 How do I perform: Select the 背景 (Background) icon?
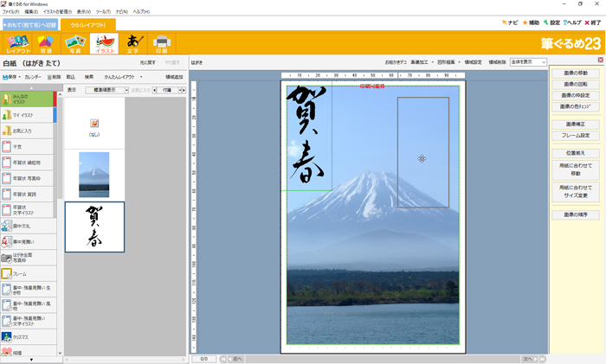(47, 44)
